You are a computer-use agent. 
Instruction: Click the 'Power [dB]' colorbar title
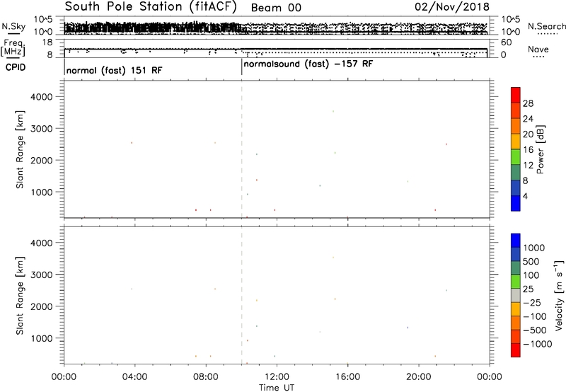(540, 149)
